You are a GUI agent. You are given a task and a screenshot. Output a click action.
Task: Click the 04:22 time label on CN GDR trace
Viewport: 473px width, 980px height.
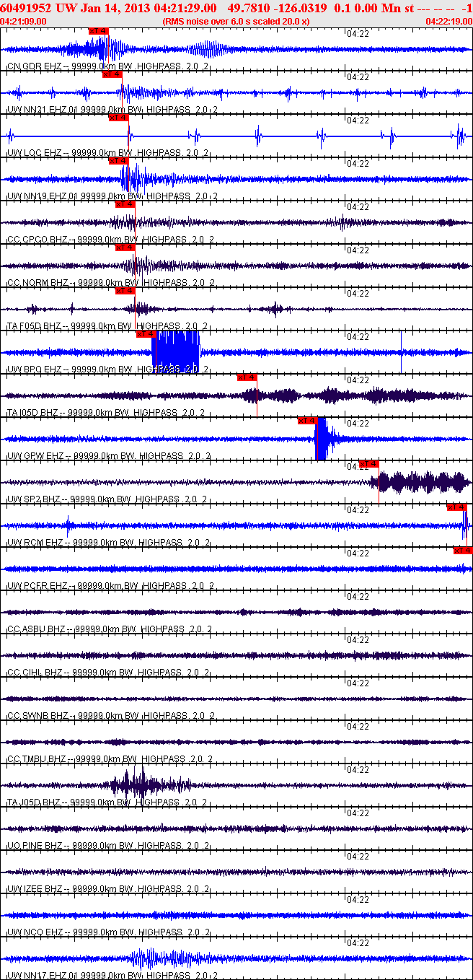(358, 33)
